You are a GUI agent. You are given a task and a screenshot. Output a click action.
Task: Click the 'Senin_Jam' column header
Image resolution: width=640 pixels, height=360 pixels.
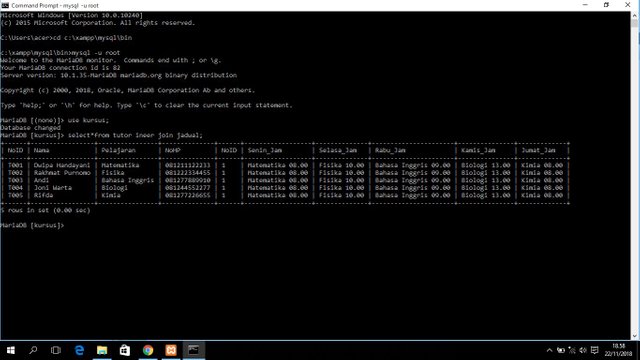[x=264, y=150]
